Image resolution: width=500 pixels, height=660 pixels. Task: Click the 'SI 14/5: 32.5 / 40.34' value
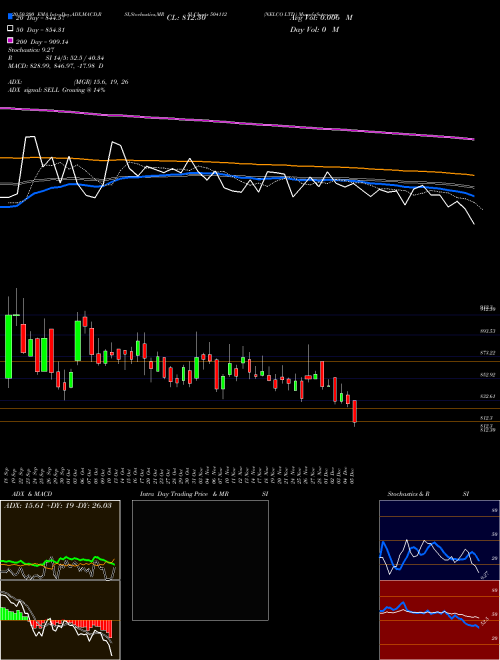[75, 58]
